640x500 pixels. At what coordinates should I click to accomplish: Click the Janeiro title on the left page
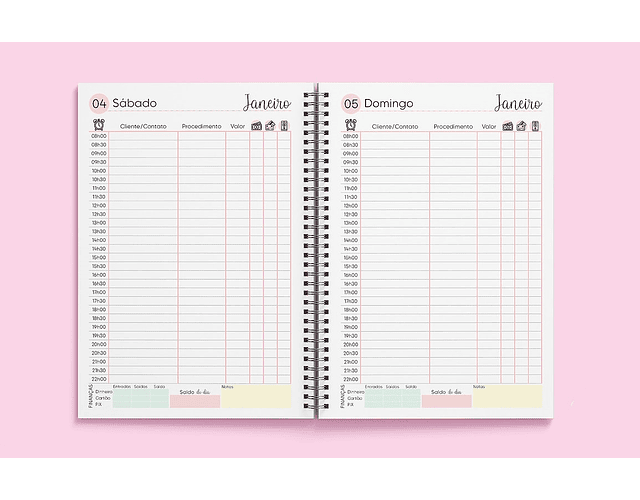tap(266, 103)
